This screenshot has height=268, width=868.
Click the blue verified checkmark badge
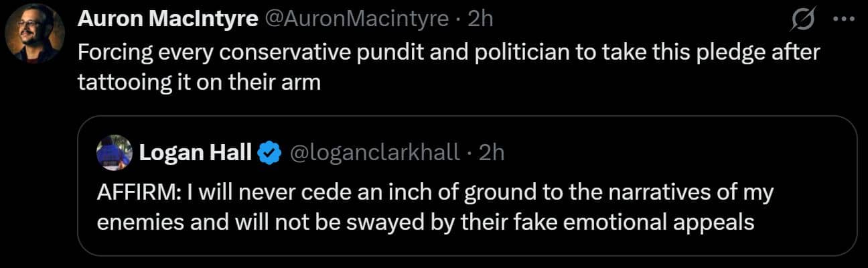click(270, 153)
